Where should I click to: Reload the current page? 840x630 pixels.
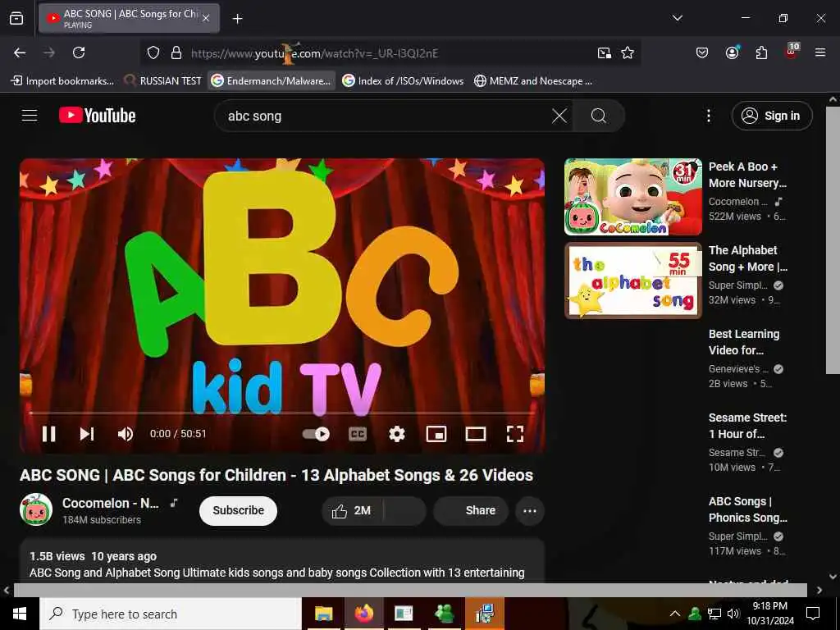[x=79, y=52]
